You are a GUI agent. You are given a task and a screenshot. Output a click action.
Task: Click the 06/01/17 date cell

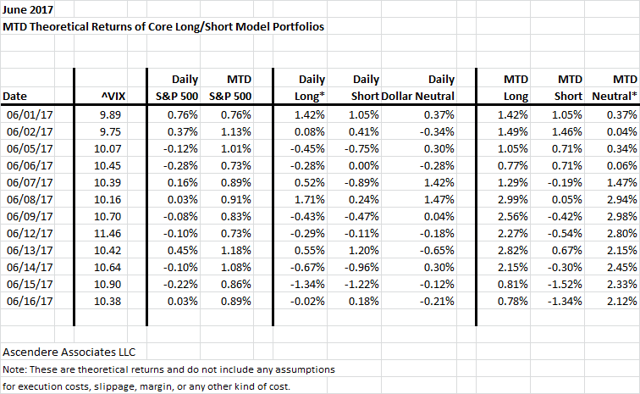pyautogui.click(x=30, y=115)
